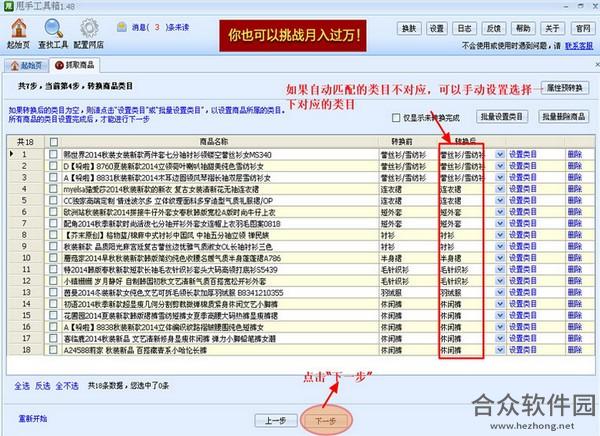
Task: Select product name ending S5439 in row 11
Action: tap(170, 269)
